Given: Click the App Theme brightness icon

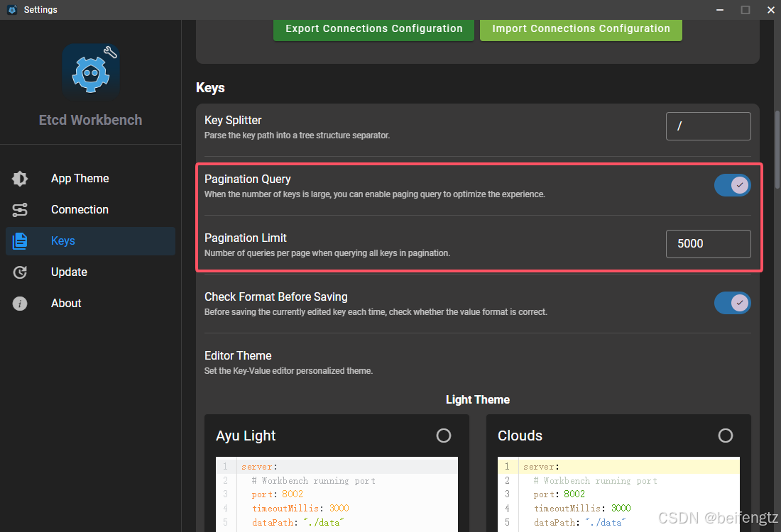Looking at the screenshot, I should click(20, 179).
